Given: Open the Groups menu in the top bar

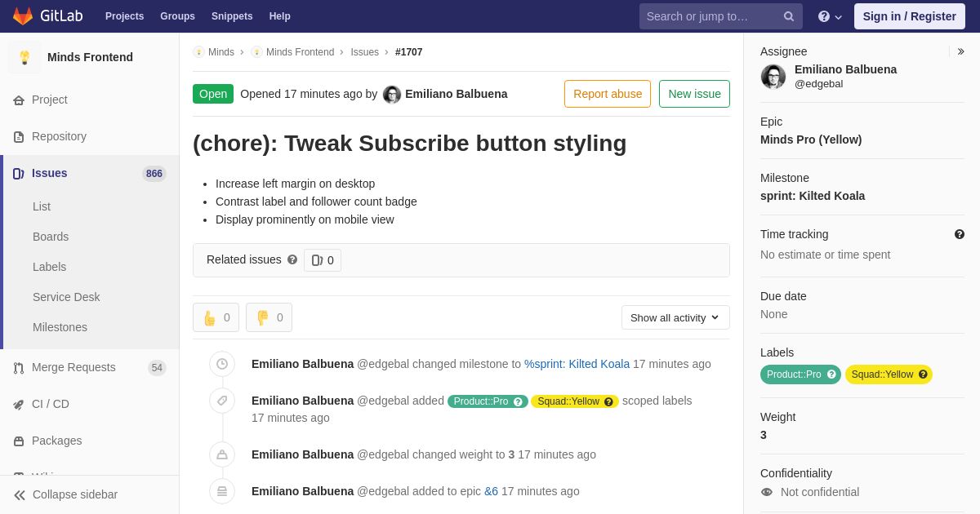Looking at the screenshot, I should 177,16.
